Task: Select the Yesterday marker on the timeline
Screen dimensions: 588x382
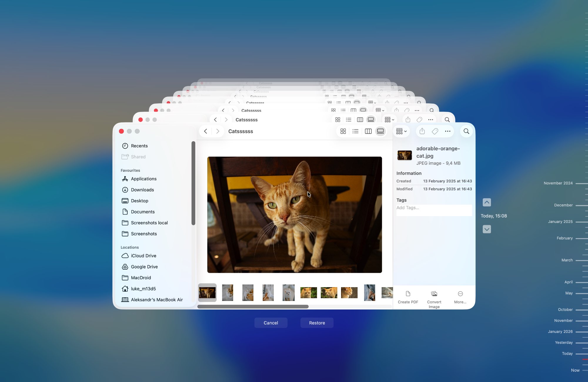Action: [x=564, y=343]
